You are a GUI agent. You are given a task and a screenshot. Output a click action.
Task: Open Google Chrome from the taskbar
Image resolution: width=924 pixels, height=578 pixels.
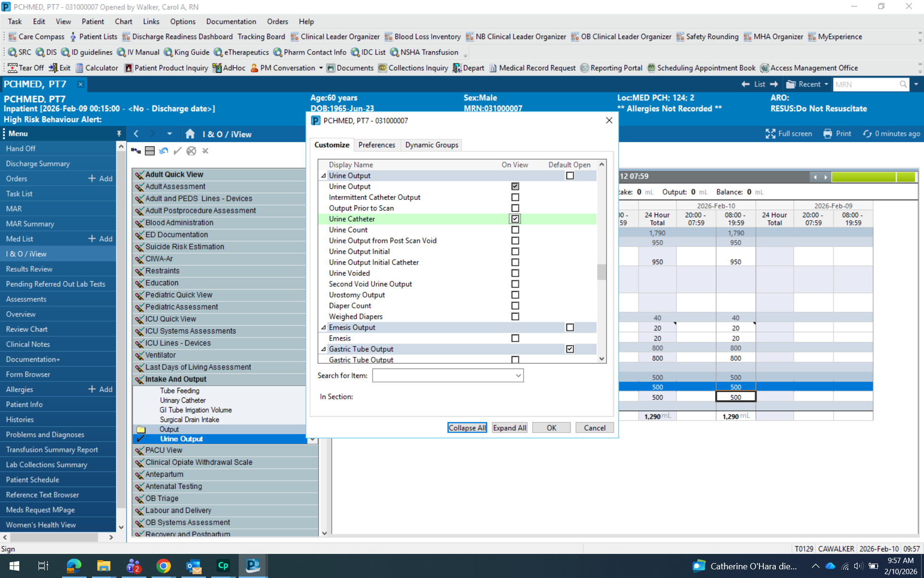pyautogui.click(x=164, y=566)
